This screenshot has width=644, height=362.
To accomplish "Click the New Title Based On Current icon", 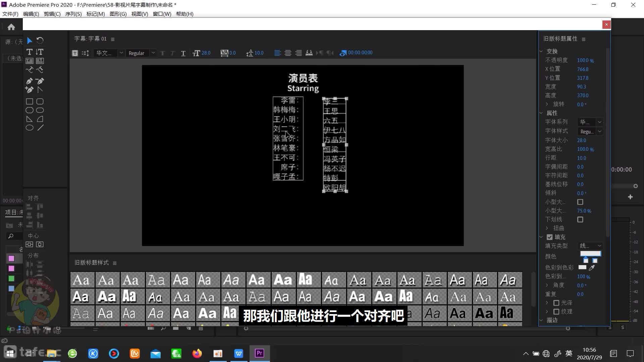I will tap(75, 53).
